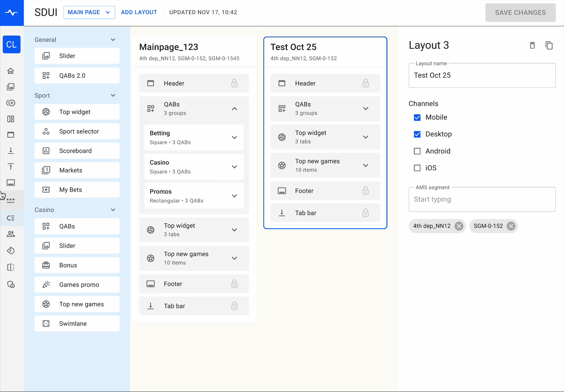Uncheck the Mobile channel checkbox

417,117
